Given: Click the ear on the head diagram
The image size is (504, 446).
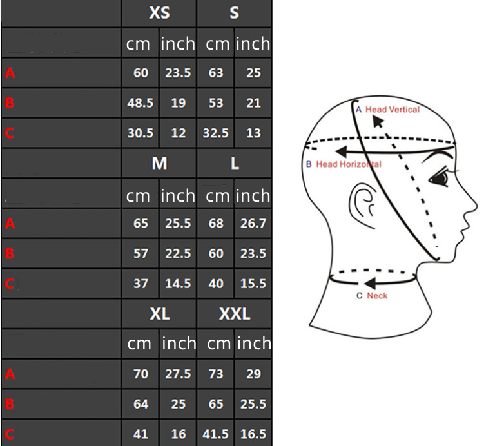Looking at the screenshot, I should pyautogui.click(x=362, y=200).
